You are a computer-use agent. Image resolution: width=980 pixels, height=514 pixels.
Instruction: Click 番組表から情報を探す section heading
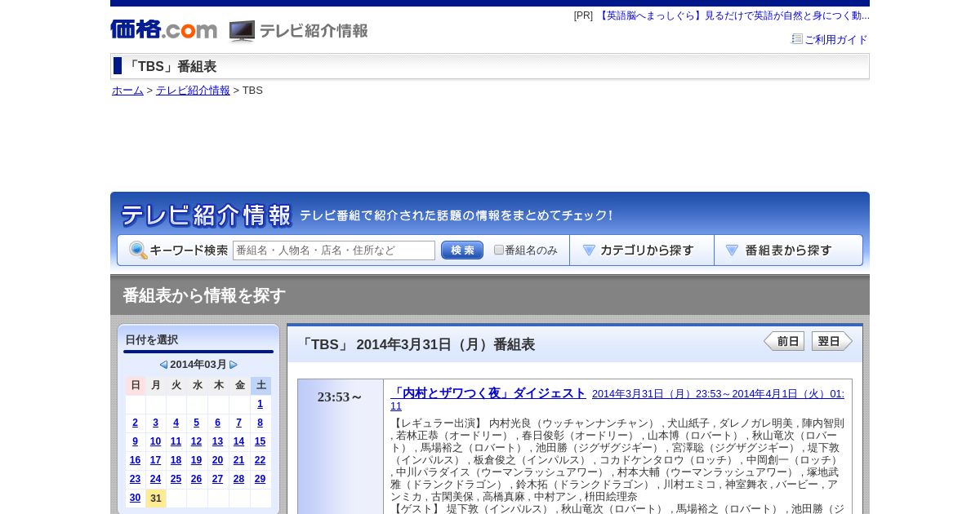point(204,295)
